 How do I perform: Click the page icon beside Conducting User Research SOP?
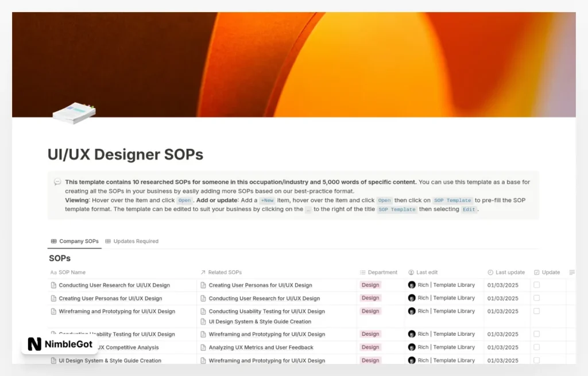(x=53, y=285)
